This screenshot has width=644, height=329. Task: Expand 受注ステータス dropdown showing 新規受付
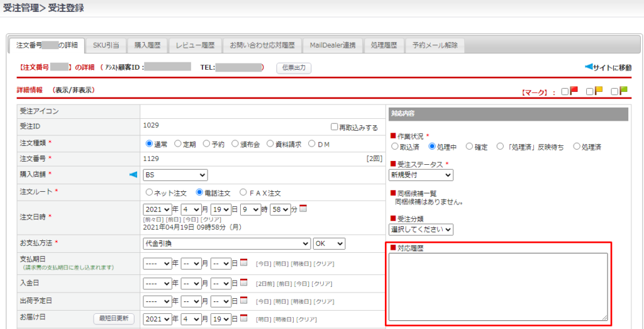[x=421, y=174]
